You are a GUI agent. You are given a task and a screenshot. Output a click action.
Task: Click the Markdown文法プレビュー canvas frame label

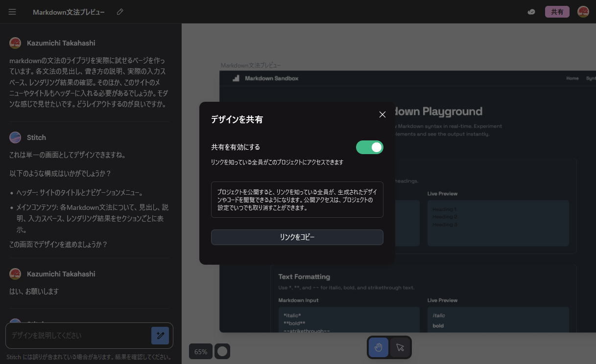click(x=251, y=65)
